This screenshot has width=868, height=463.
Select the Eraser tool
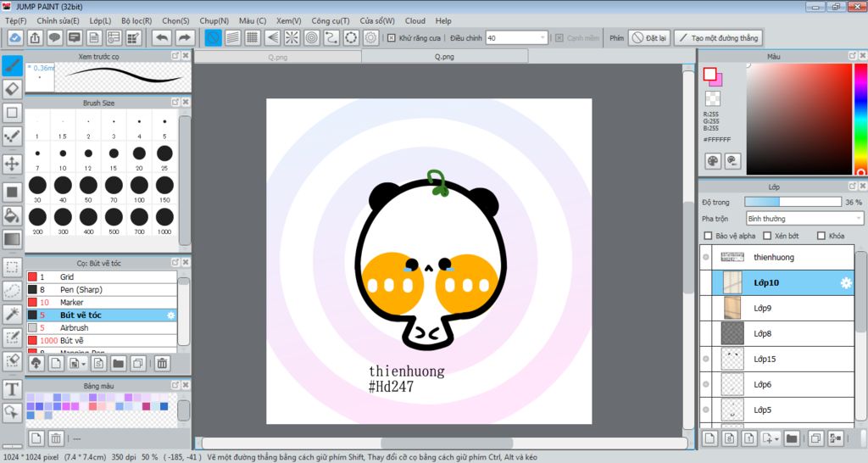click(x=12, y=89)
